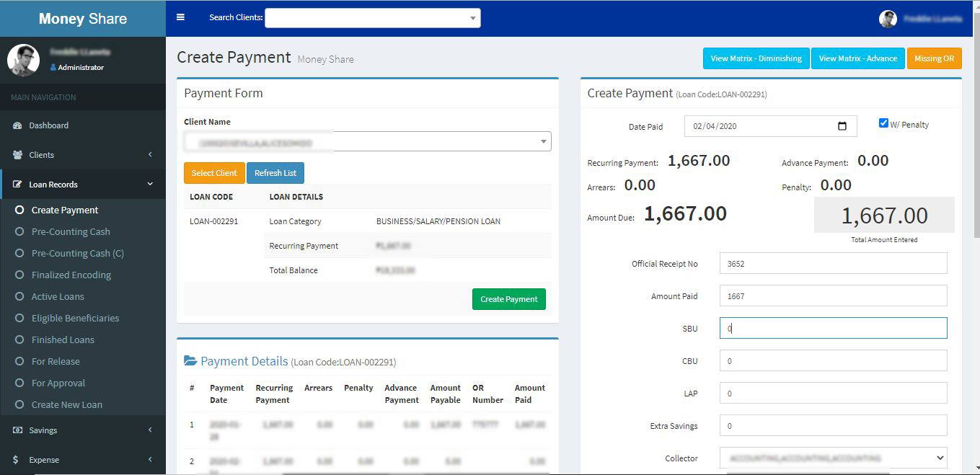The width and height of the screenshot is (980, 475).
Task: Open the Client Name dropdown
Action: [x=368, y=142]
